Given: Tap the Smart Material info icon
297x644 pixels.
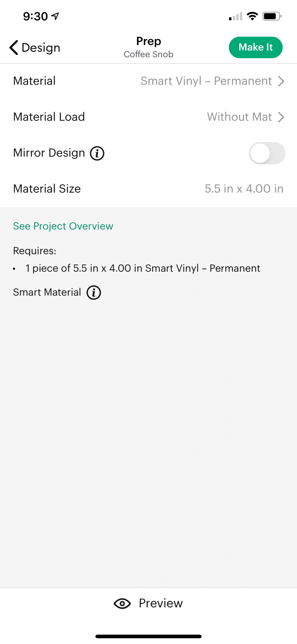Looking at the screenshot, I should 94,292.
